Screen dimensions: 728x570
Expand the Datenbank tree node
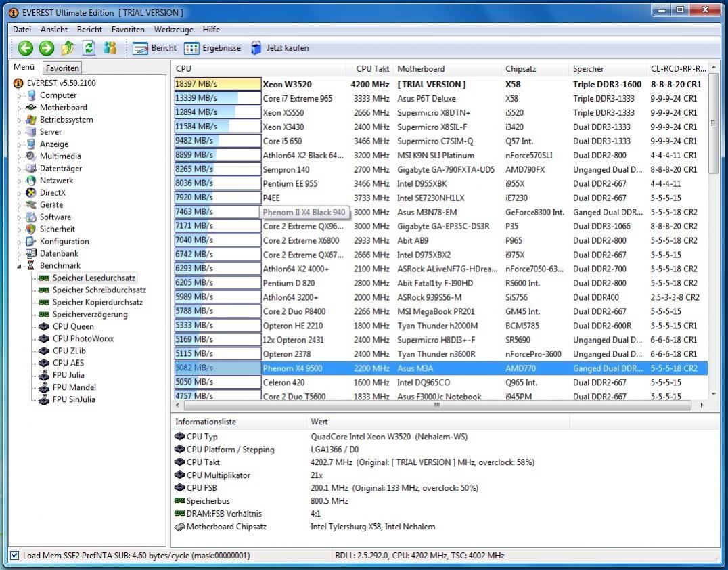[x=20, y=254]
